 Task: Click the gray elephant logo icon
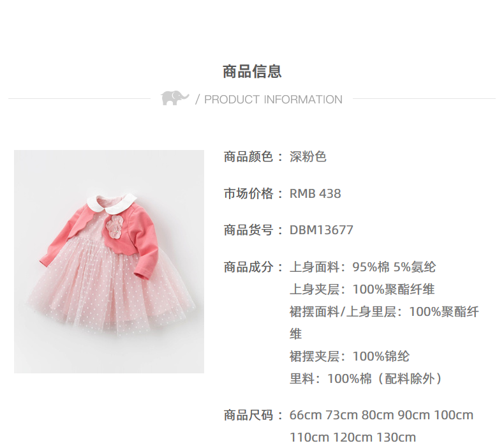click(x=175, y=98)
